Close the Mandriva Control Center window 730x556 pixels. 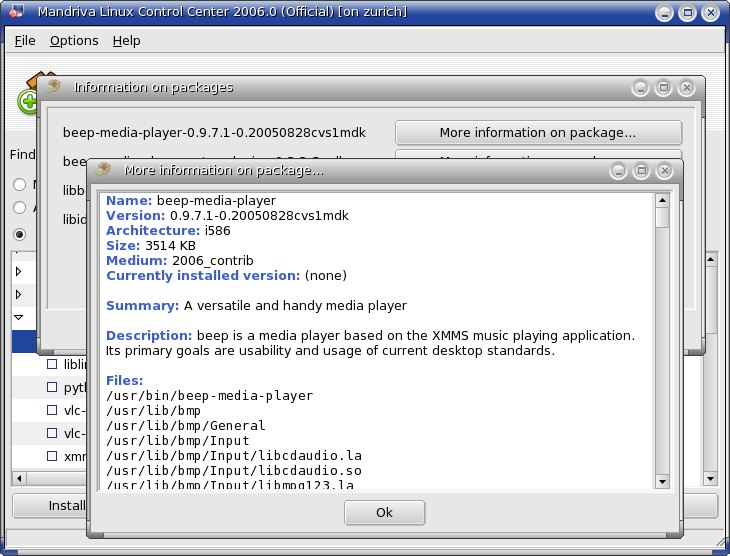(711, 13)
